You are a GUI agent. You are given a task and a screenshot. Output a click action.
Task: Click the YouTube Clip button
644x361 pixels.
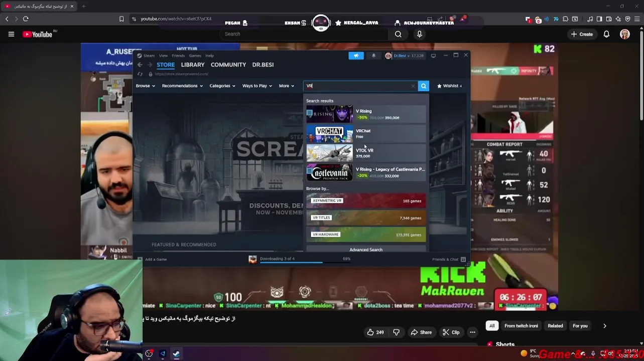[451, 332]
